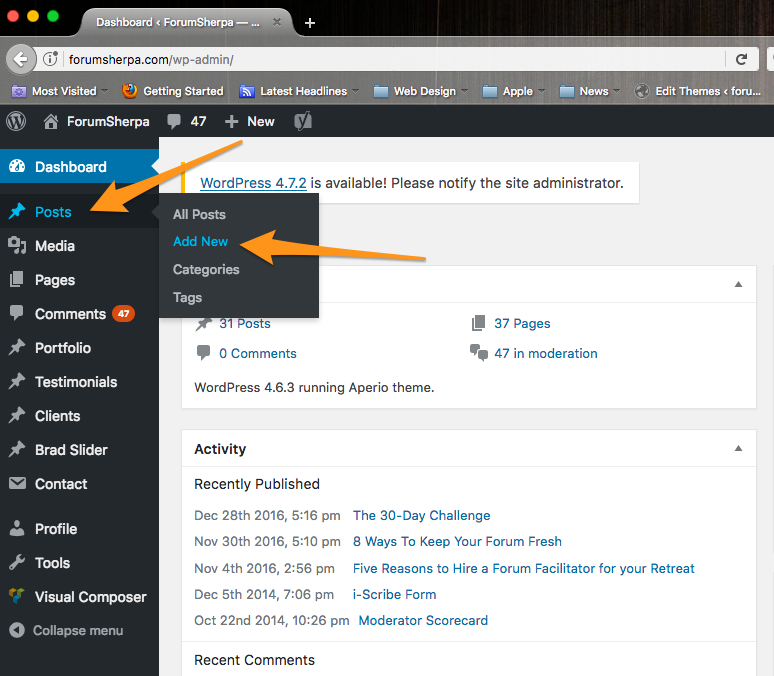
Task: Open Five Reasons to Hire a Forum Facilitator
Action: 524,568
